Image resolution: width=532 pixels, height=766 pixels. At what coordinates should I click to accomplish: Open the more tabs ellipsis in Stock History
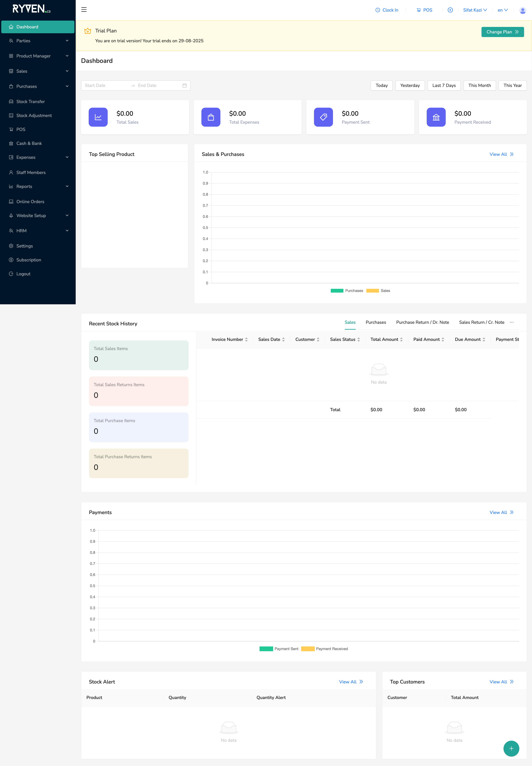[x=512, y=322]
